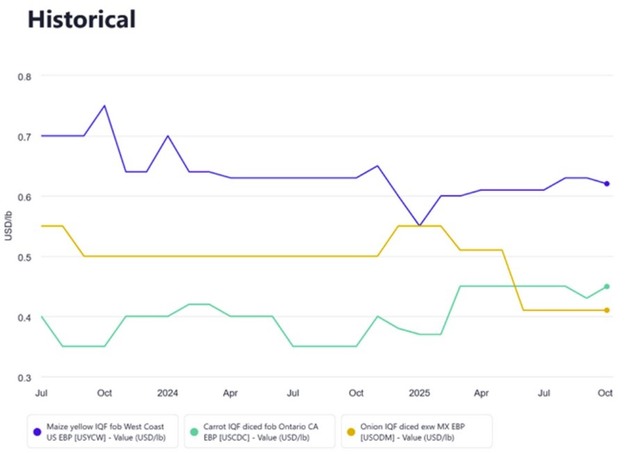Click the 0.8 y-axis tick label
Viewport: 626px width, 454px height.
24,76
